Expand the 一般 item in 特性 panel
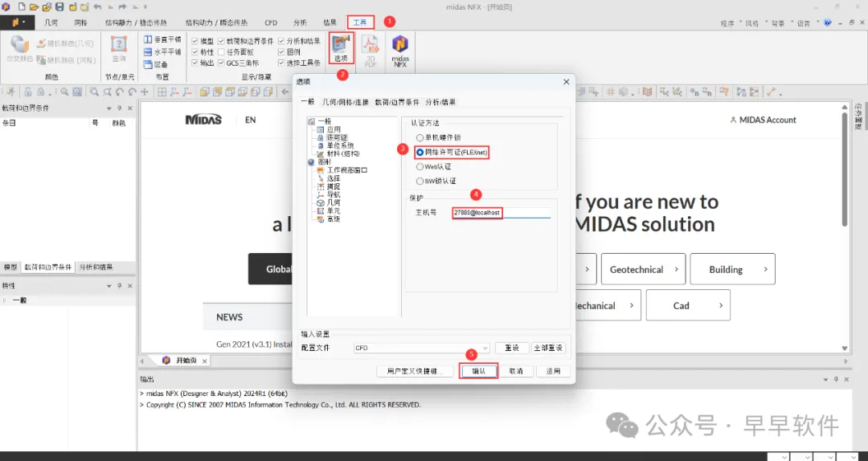Viewport: 868px width, 461px height. [5, 300]
